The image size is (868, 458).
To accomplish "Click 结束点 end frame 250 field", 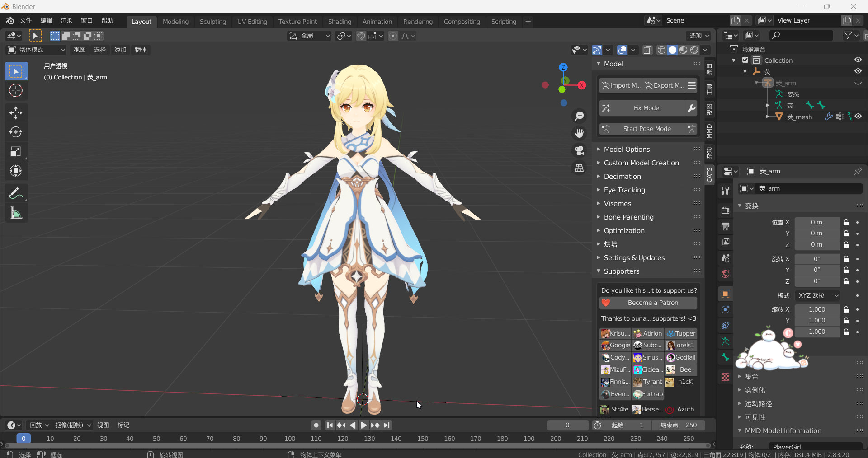I will [x=678, y=425].
